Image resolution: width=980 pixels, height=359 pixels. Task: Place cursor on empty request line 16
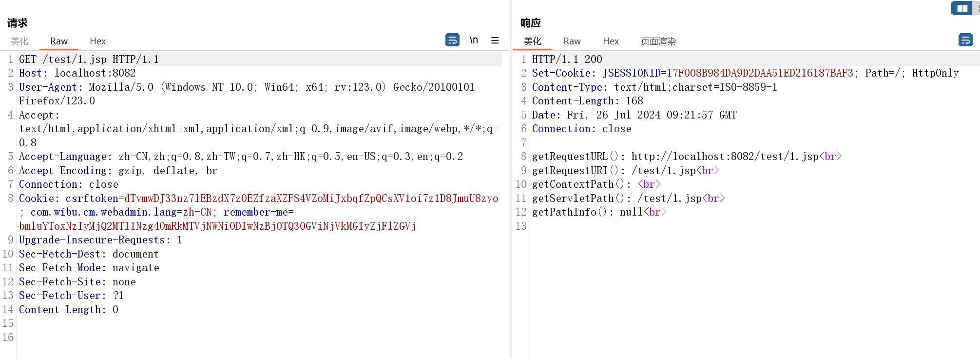[258, 338]
